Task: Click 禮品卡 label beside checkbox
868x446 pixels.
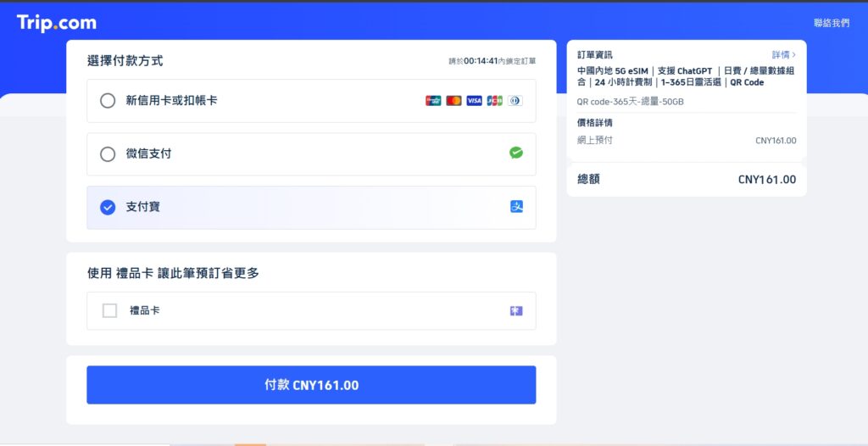Action: click(144, 311)
